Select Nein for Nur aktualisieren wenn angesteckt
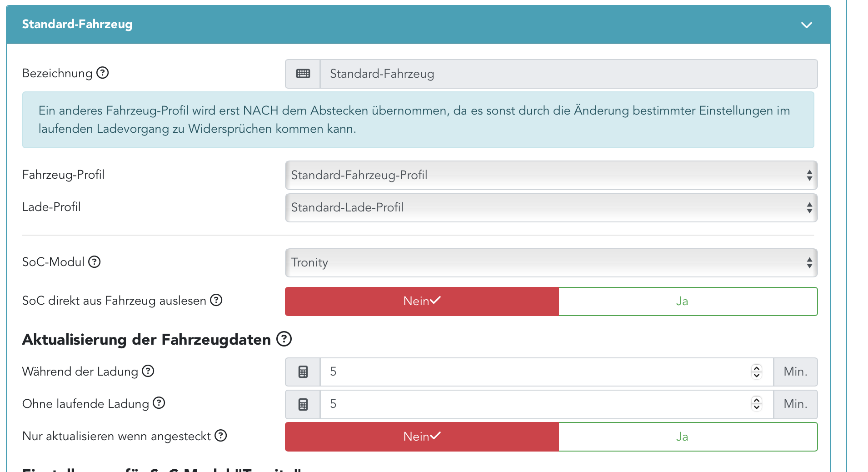The width and height of the screenshot is (868, 472). [421, 437]
